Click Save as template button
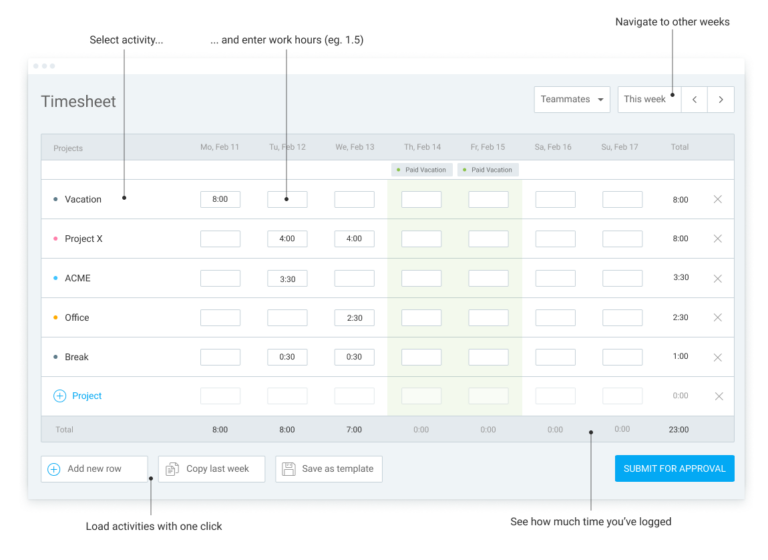This screenshot has height=560, width=768. click(x=329, y=469)
